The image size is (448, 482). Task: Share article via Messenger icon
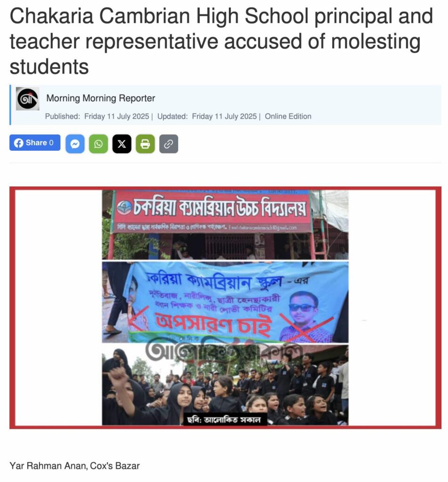75,144
